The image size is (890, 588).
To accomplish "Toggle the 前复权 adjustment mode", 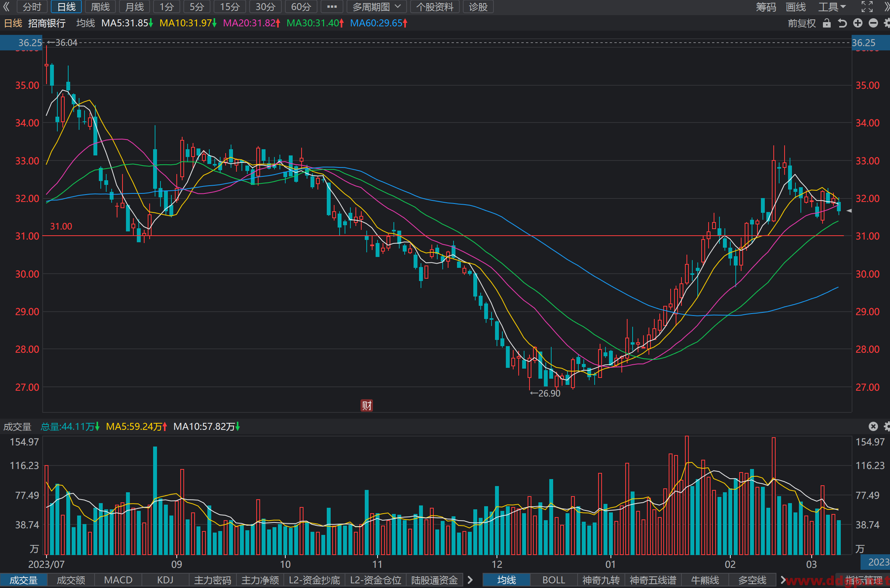I will click(x=802, y=23).
